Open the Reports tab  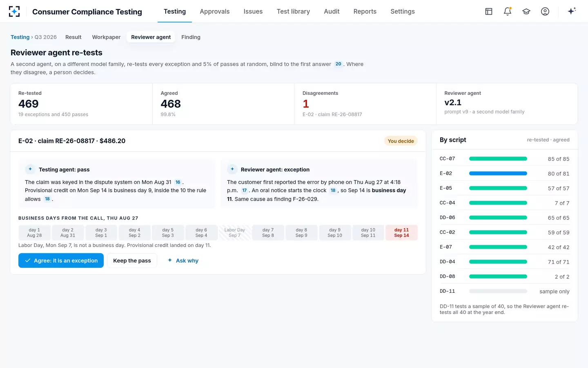coord(365,11)
